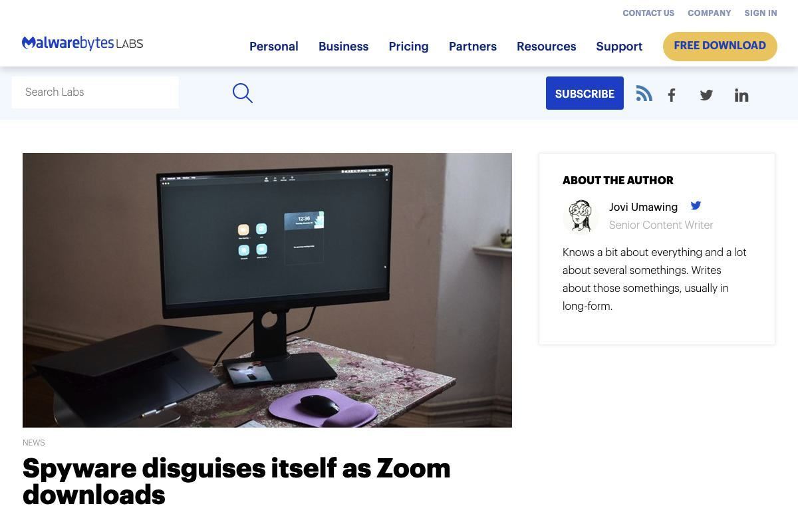Follow the CONTACT US link
Screen dimensions: 798x532
[648, 13]
